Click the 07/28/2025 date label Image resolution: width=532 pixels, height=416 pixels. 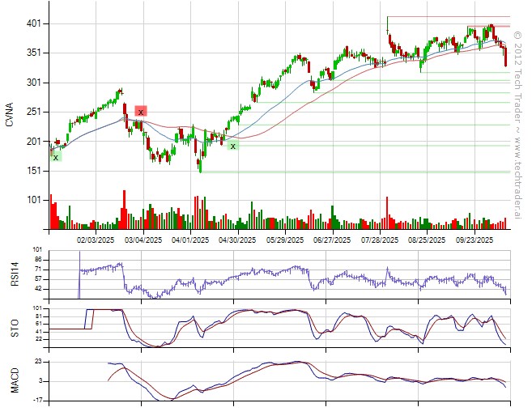380,240
